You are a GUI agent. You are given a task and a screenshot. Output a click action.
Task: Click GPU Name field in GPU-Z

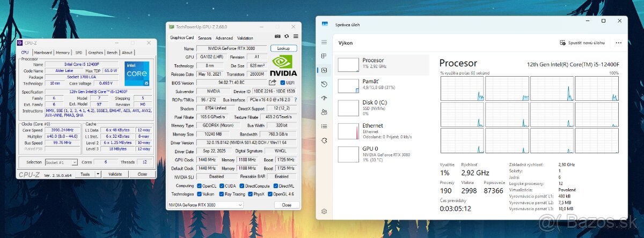click(232, 48)
